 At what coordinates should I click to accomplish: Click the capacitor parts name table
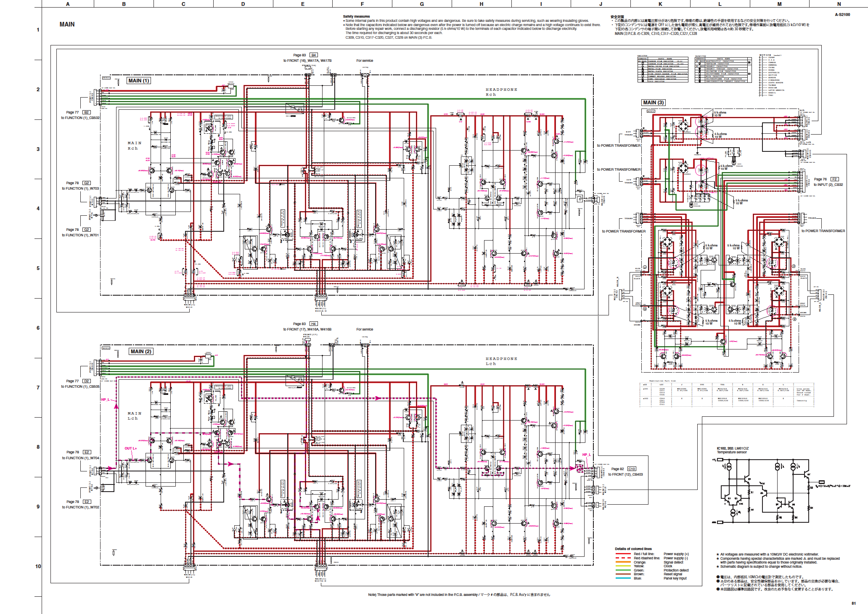tap(722, 70)
